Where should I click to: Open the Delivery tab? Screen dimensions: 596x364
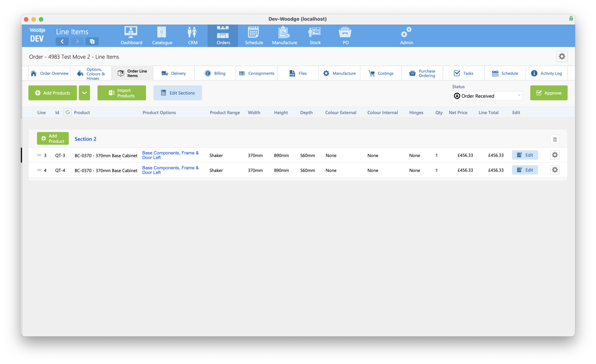[174, 73]
